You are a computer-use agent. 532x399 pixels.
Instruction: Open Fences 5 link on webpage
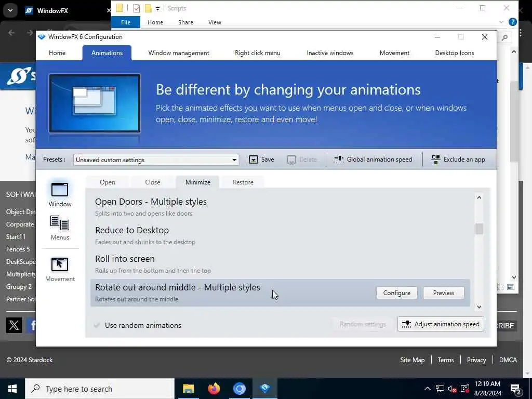point(18,249)
